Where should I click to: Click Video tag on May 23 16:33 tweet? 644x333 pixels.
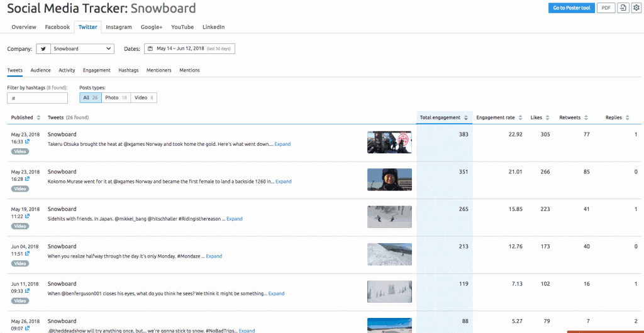pyautogui.click(x=20, y=151)
